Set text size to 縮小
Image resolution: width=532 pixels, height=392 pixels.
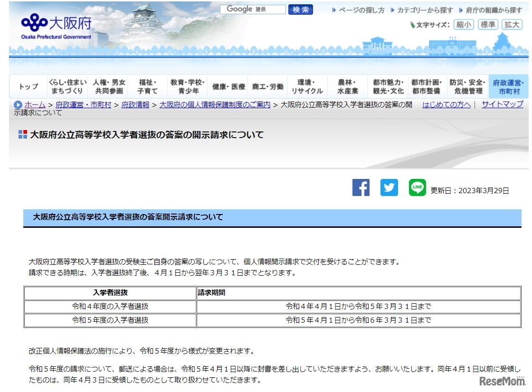464,25
